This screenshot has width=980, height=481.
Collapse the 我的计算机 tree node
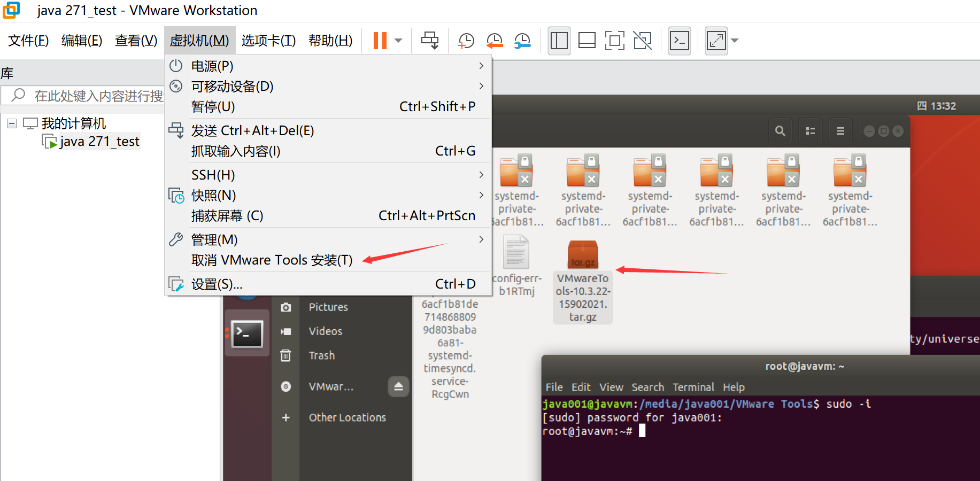pos(12,123)
